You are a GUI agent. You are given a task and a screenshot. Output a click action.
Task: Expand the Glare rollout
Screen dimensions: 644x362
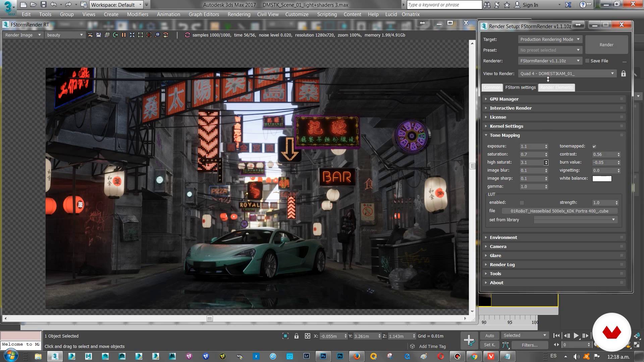(554, 256)
